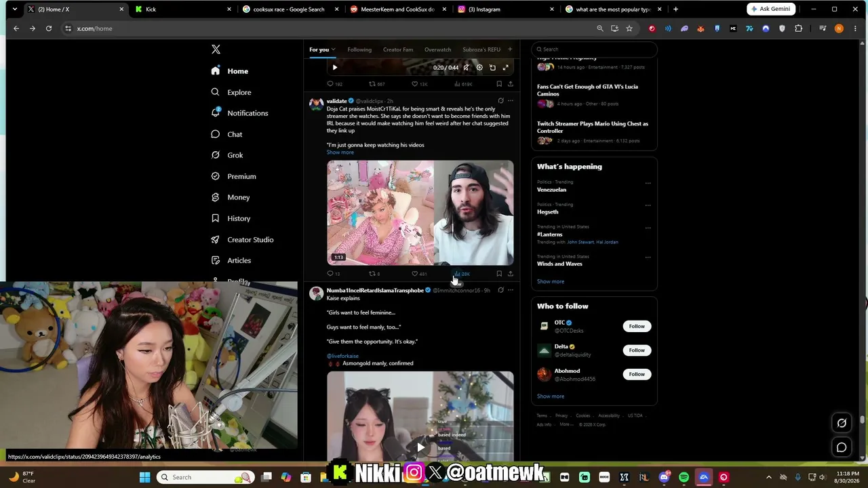This screenshot has width=868, height=488.
Task: Play the top video in the feed
Action: (x=334, y=67)
